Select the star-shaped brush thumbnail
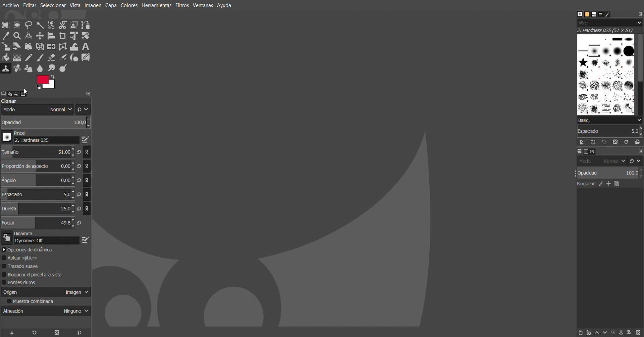The image size is (644, 337). pos(583,62)
